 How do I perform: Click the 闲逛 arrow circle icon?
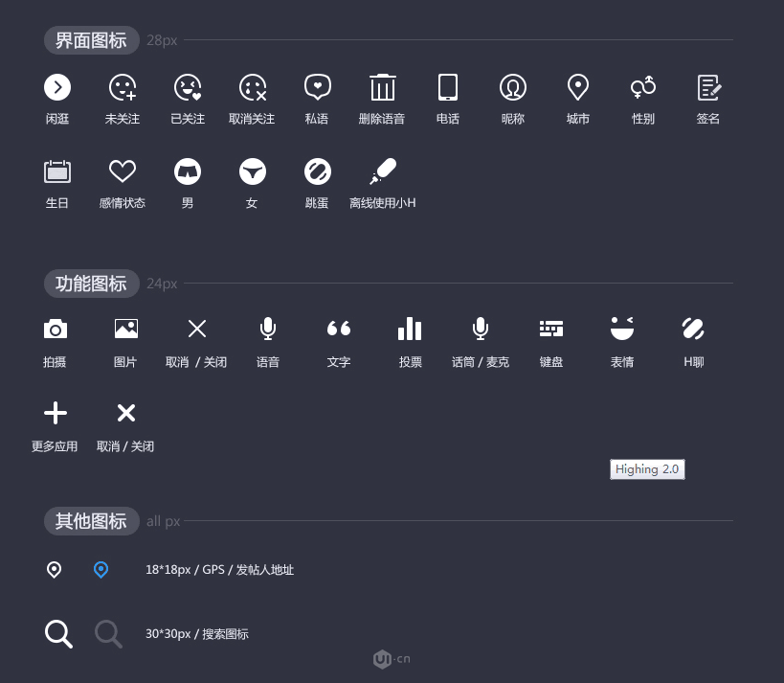(x=57, y=87)
